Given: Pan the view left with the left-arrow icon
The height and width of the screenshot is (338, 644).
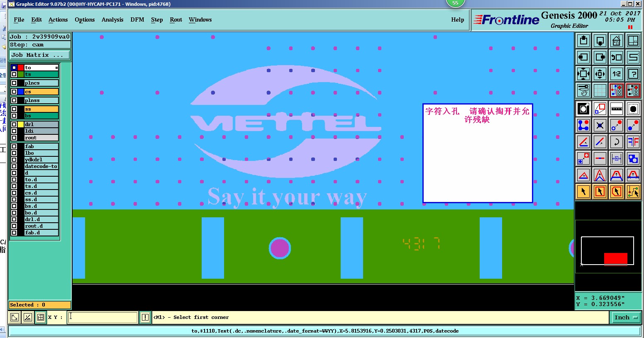Looking at the screenshot, I should [x=583, y=57].
